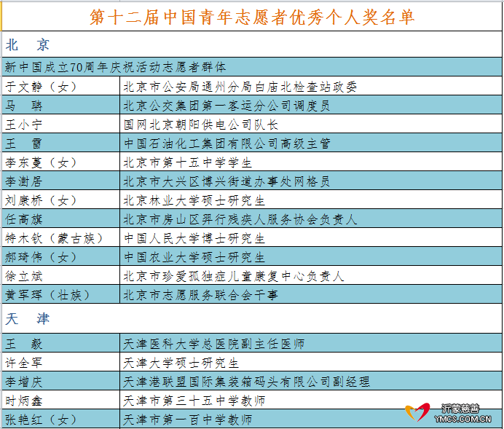
Task: Select cell 北京林业大学硕士研究生
Action: (x=311, y=200)
